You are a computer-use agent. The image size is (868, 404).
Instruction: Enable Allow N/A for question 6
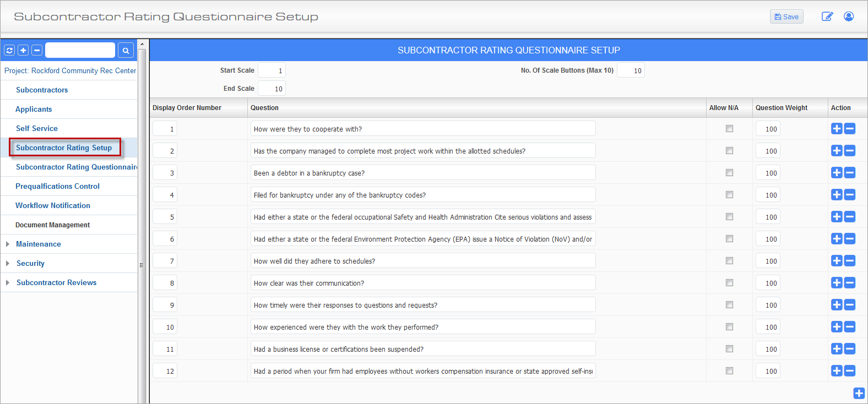pyautogui.click(x=729, y=239)
